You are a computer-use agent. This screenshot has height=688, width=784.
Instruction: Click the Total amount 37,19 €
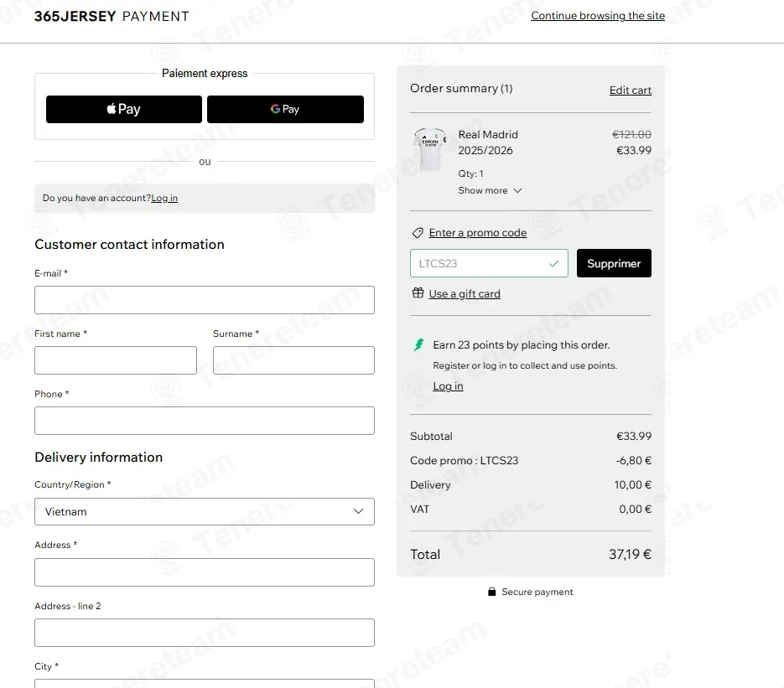[x=630, y=554]
